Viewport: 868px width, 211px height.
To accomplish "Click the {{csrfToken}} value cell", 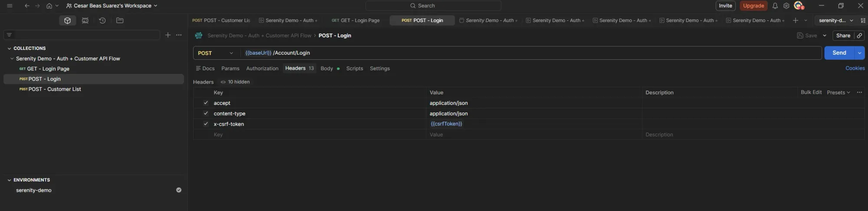I will (x=534, y=124).
